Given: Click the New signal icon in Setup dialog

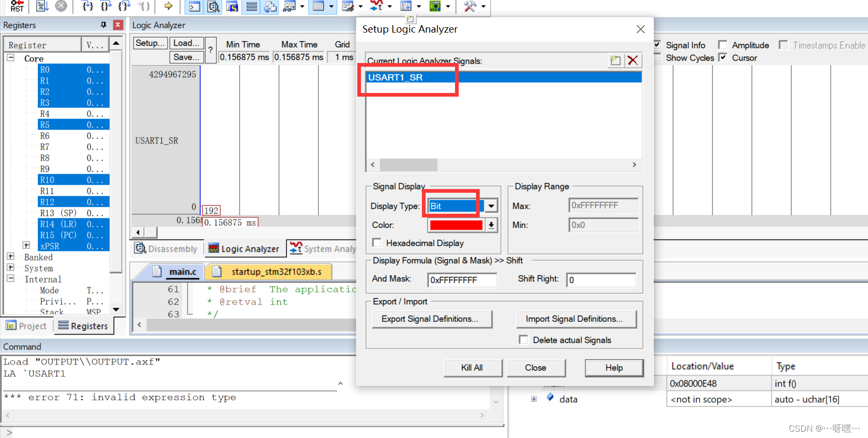Looking at the screenshot, I should [615, 60].
